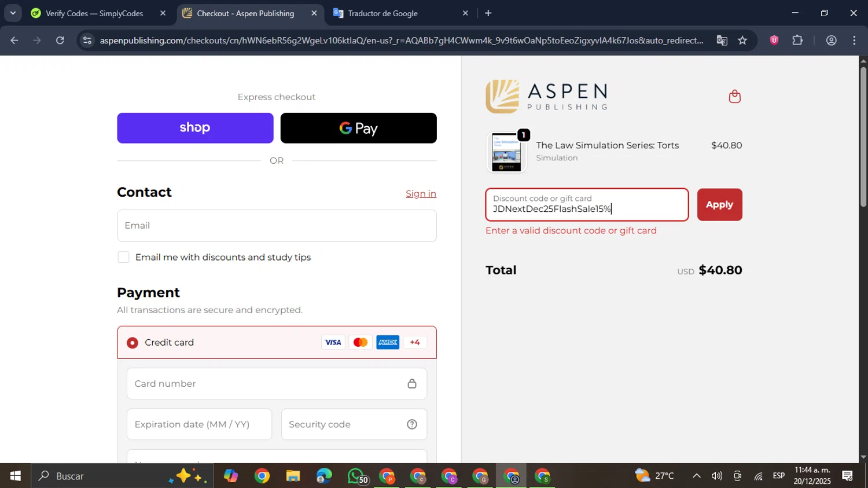The width and height of the screenshot is (868, 488).
Task: Click the browser address bar URL
Action: 401,41
